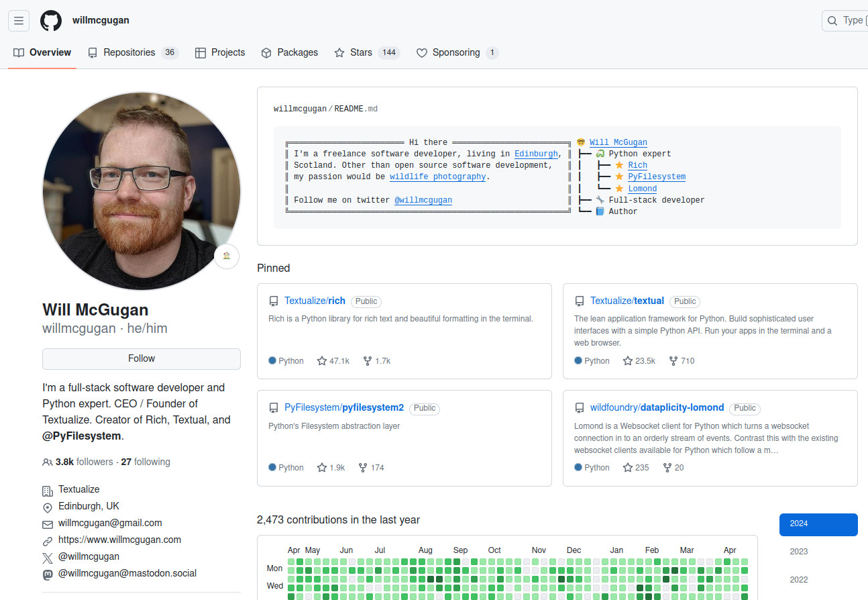Click the followers people icon

[x=48, y=462]
